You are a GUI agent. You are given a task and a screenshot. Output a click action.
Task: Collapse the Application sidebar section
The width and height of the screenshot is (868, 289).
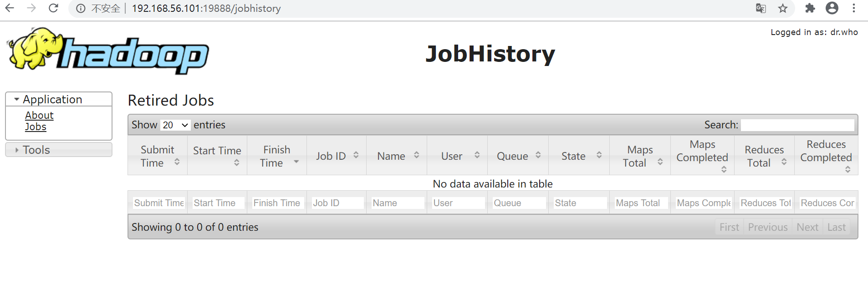point(59,99)
